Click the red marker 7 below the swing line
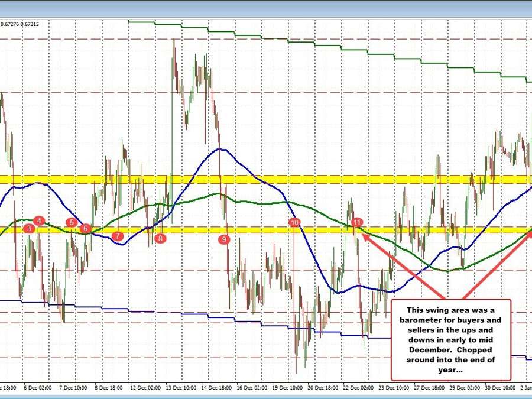This screenshot has width=532, height=399. (x=116, y=236)
